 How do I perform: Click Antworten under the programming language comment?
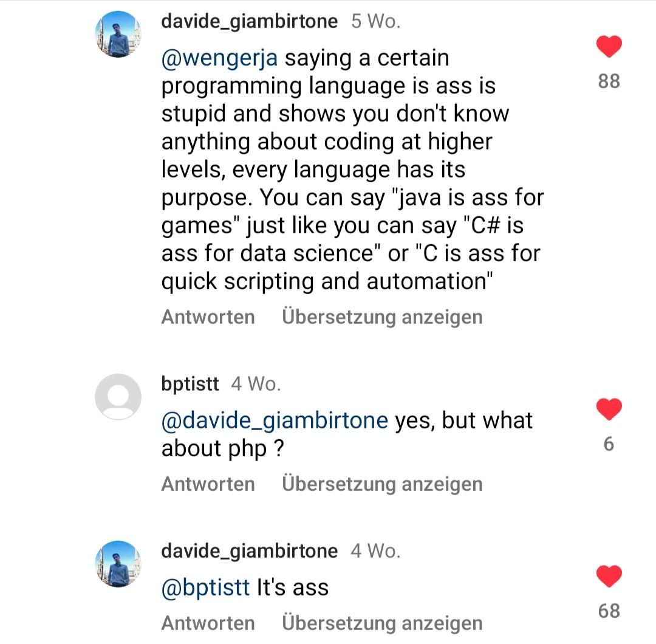point(208,317)
